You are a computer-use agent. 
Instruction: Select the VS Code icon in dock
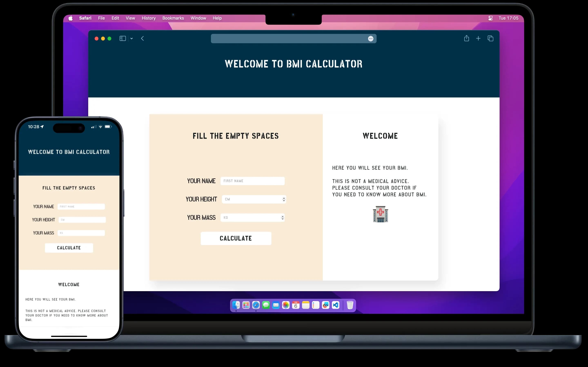tap(336, 305)
